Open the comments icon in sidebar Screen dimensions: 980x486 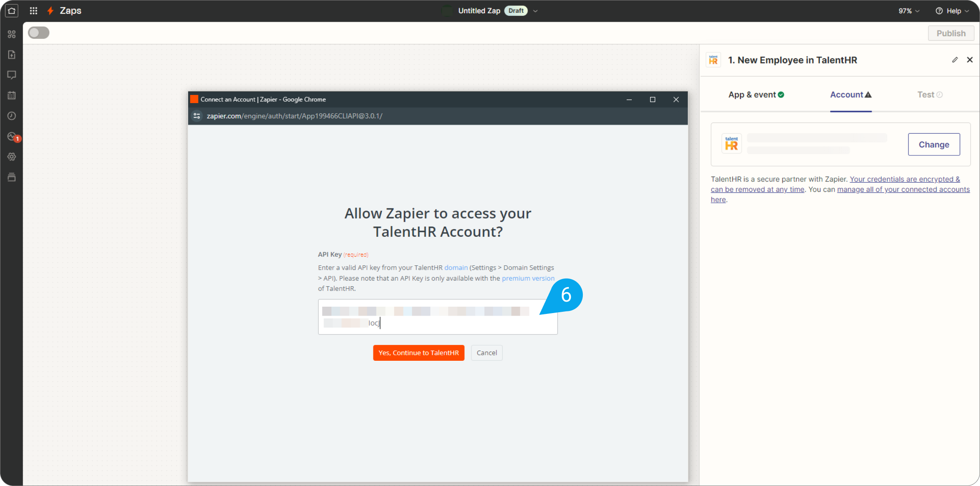click(x=11, y=75)
